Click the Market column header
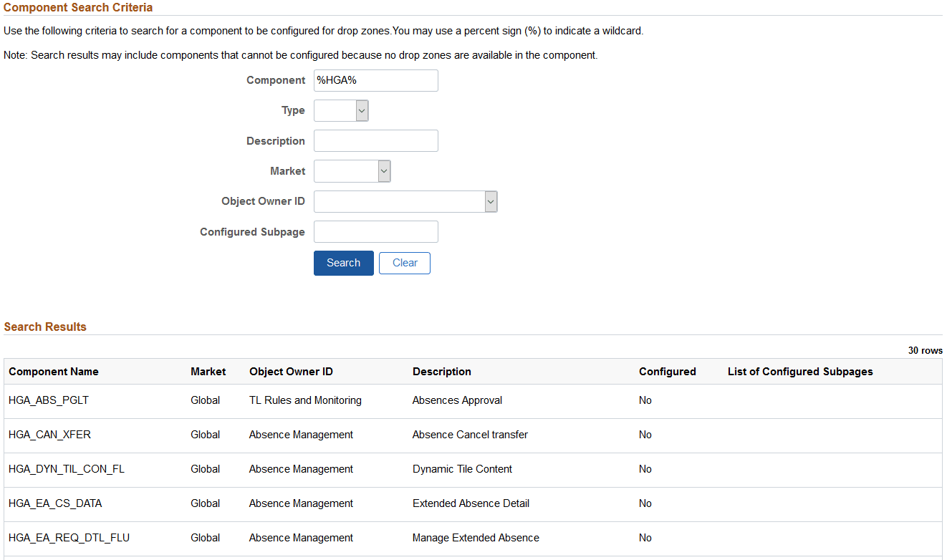 208,372
